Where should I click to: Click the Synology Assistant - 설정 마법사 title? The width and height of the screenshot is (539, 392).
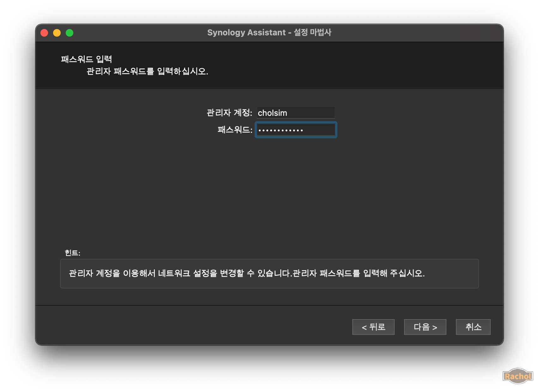[x=269, y=33]
